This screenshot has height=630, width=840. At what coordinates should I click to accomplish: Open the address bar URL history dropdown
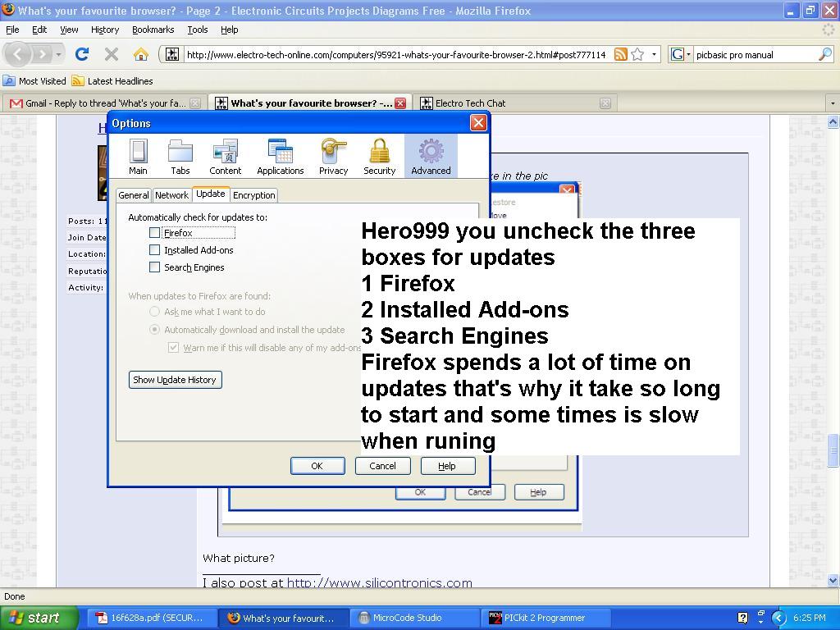(654, 54)
